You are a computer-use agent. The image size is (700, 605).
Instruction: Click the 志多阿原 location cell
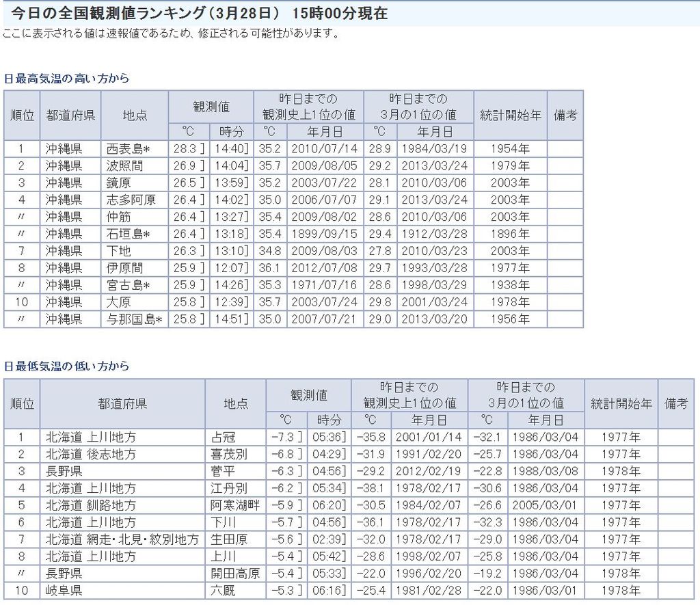point(131,200)
